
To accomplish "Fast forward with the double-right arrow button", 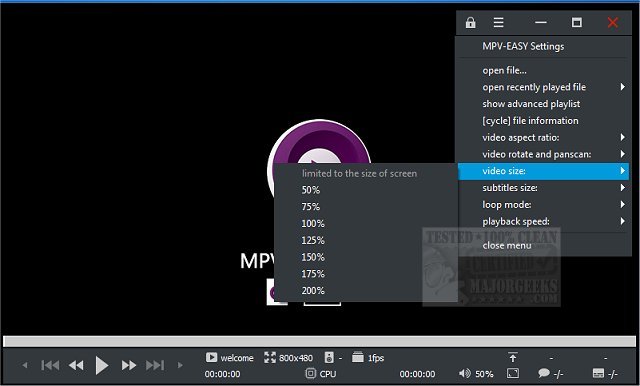I will pyautogui.click(x=129, y=365).
